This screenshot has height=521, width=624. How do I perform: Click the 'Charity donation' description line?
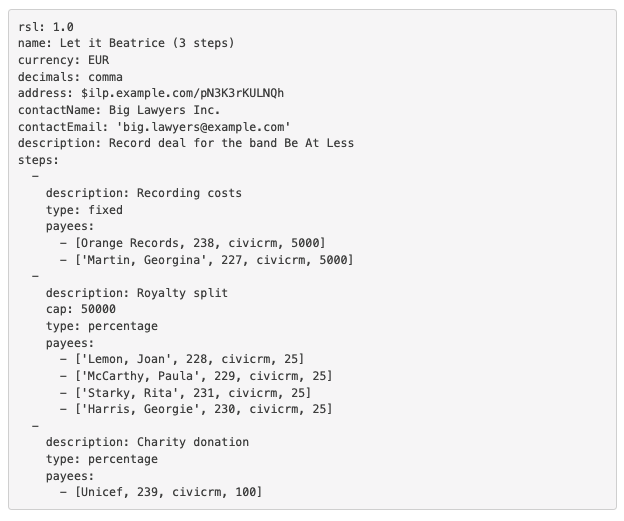pyautogui.click(x=147, y=442)
